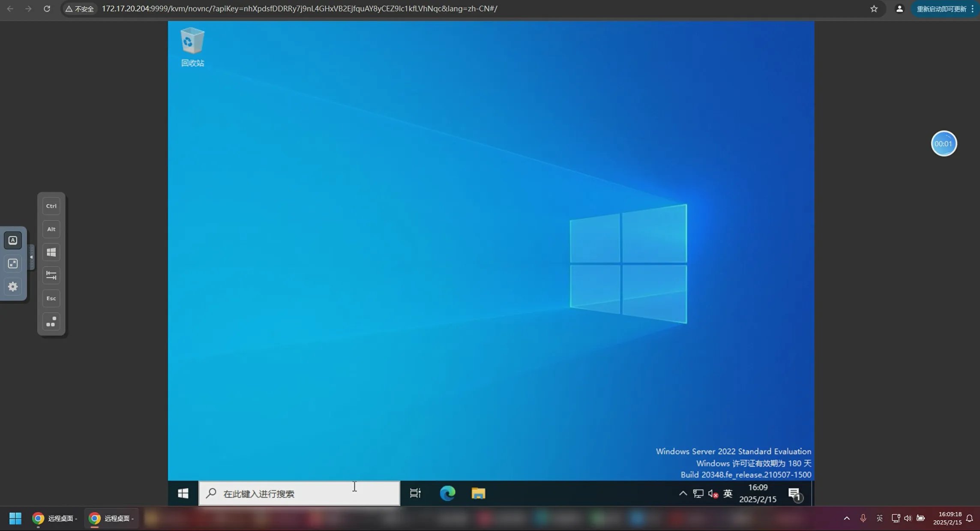Viewport: 980px width, 531px height.
Task: Toggle noVNC fullscreen mode
Action: pyautogui.click(x=13, y=263)
